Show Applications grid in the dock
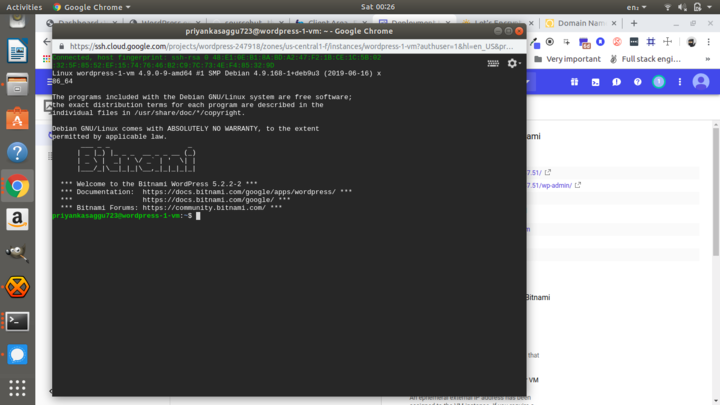 [x=17, y=388]
